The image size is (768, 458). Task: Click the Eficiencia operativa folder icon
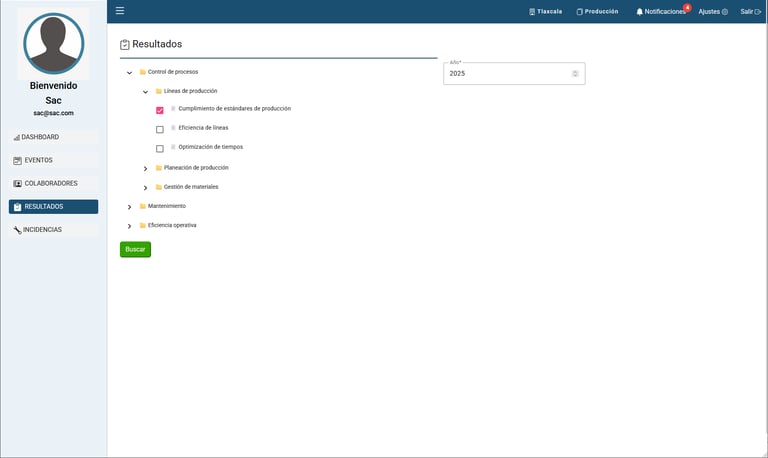pyautogui.click(x=143, y=225)
